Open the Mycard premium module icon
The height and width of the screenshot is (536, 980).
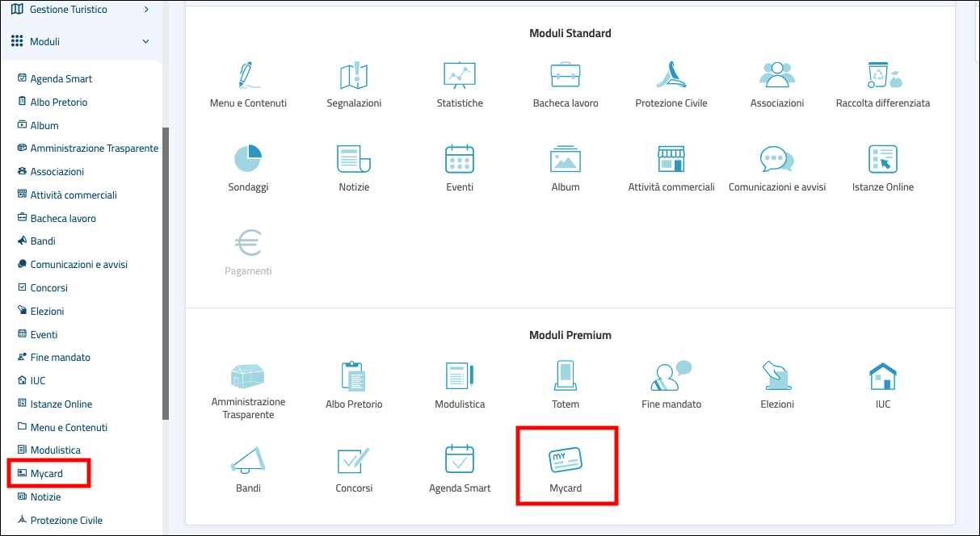click(566, 462)
